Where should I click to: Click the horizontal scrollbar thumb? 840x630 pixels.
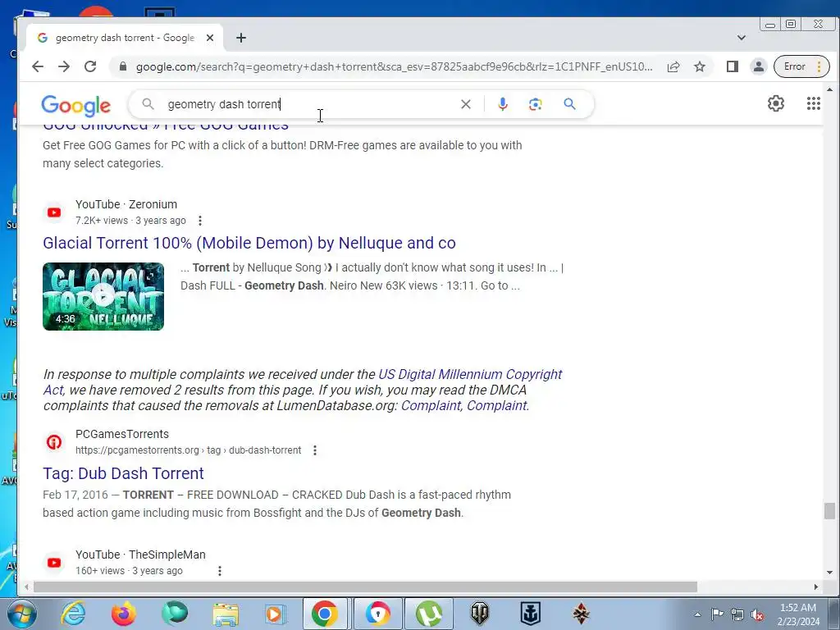tap(365, 587)
